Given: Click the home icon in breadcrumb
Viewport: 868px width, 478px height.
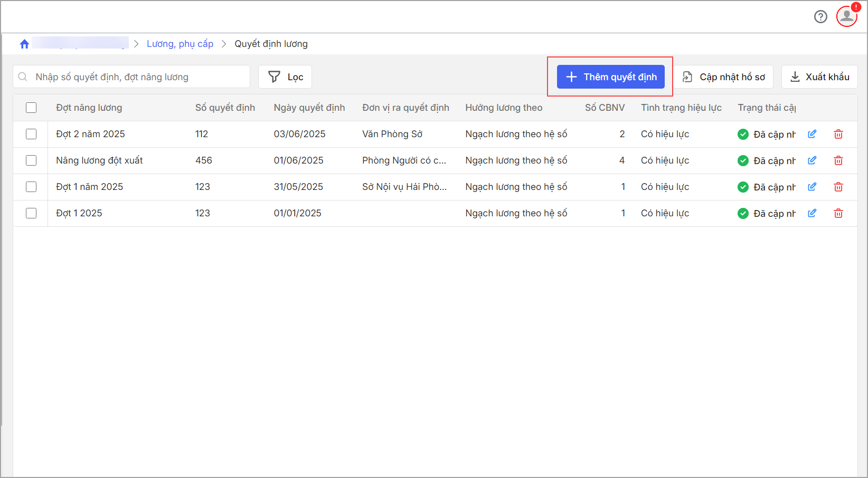Looking at the screenshot, I should pyautogui.click(x=24, y=44).
